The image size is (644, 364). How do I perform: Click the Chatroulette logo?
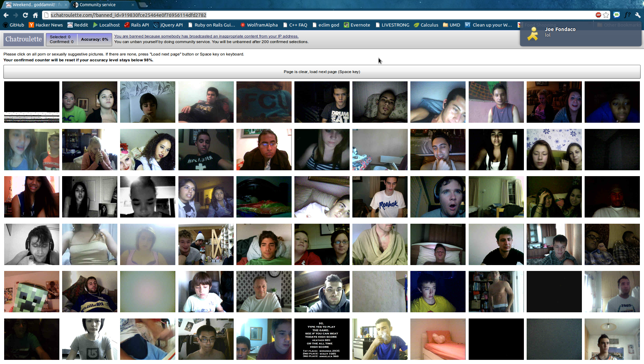(23, 39)
